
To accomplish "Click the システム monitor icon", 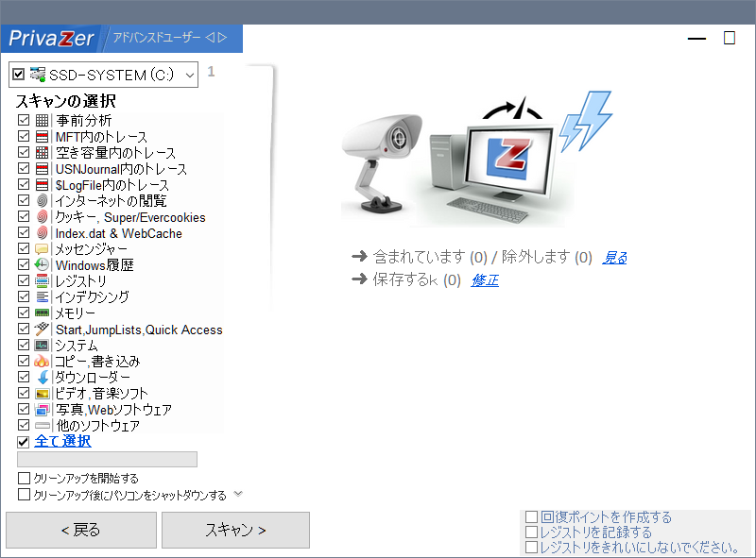I will click(42, 345).
